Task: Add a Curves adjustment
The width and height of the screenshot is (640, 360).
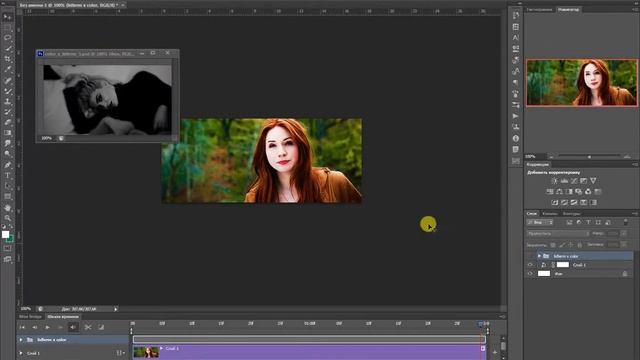Action: point(574,181)
